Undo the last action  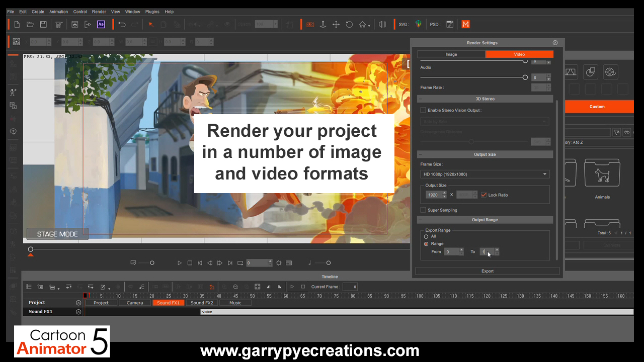coord(122,24)
